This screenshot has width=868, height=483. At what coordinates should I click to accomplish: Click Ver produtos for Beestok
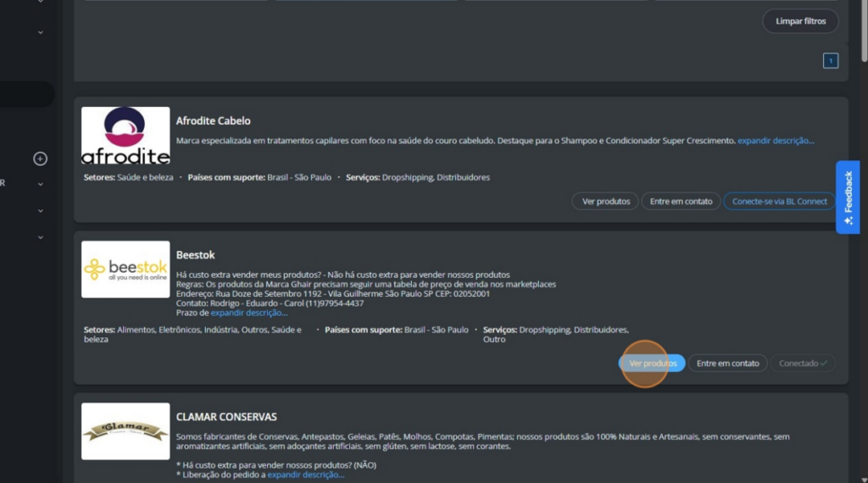(652, 364)
